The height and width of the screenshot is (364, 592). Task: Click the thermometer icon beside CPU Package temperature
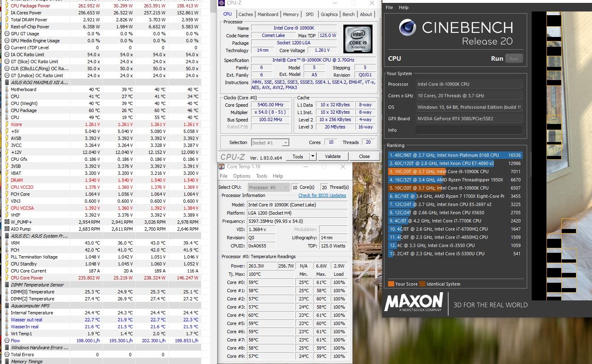tap(7, 110)
